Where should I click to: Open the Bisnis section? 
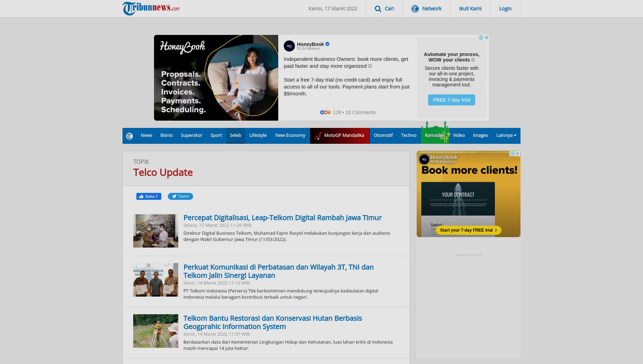(166, 136)
